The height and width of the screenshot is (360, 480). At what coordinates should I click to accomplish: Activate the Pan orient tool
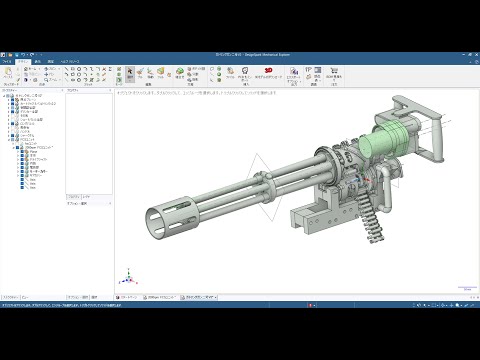pyautogui.click(x=49, y=74)
